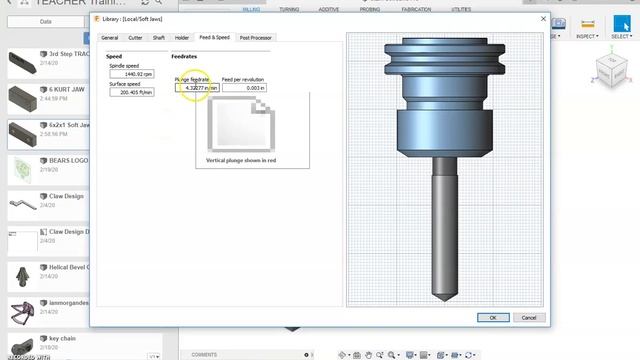Select the Feed & Speed tab
This screenshot has width=640, height=360.
point(214,37)
